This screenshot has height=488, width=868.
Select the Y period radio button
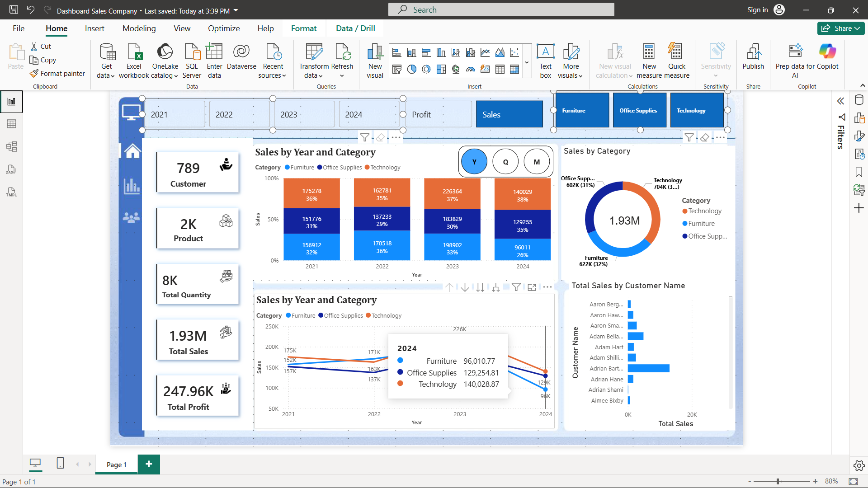tap(474, 162)
